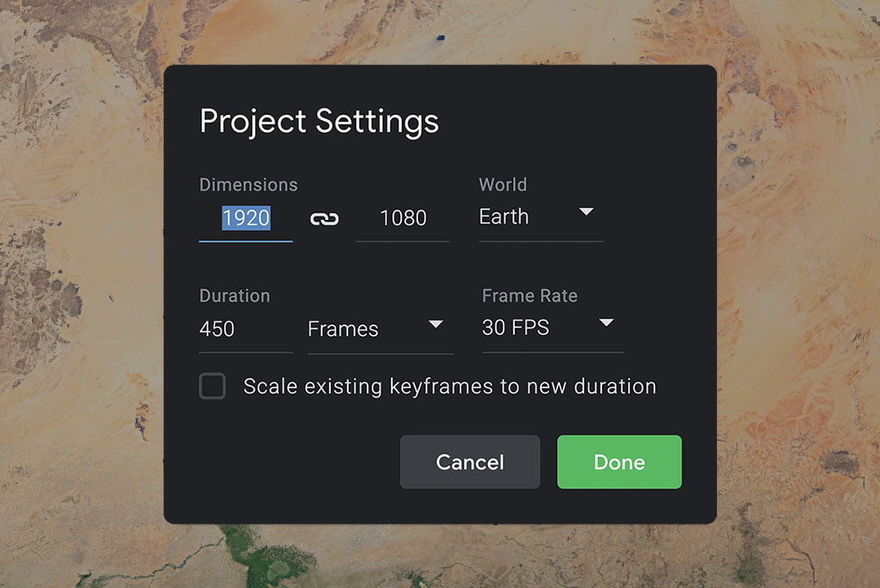
Task: Confirm settings with the Done button
Action: pos(619,463)
